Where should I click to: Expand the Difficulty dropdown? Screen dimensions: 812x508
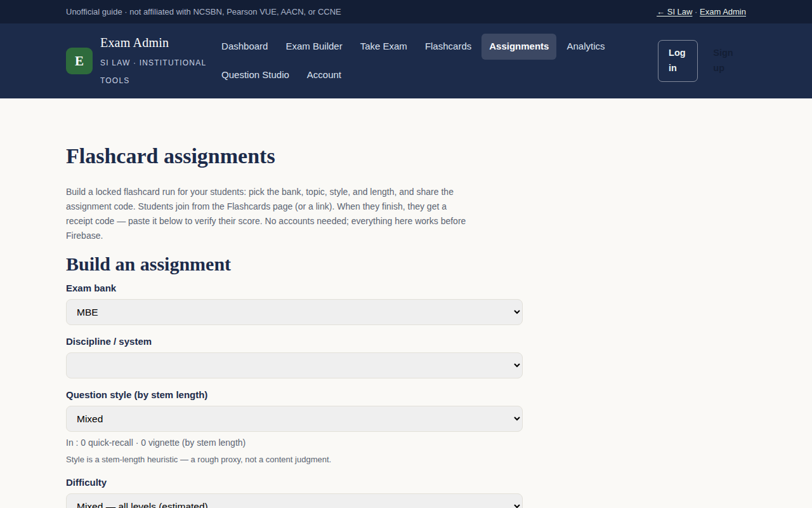(x=294, y=501)
